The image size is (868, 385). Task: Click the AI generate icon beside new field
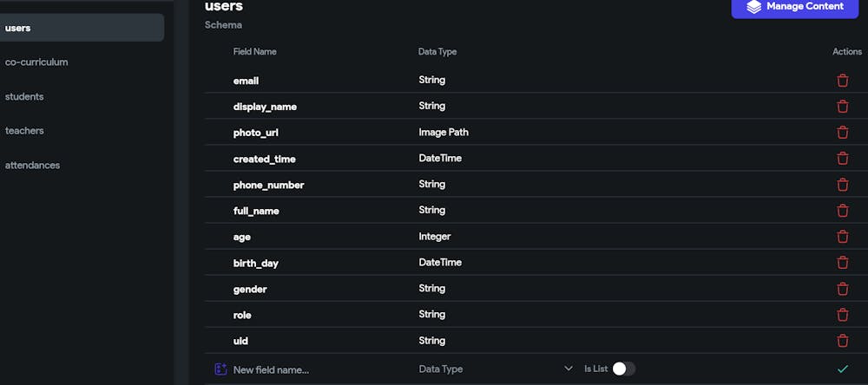(220, 369)
